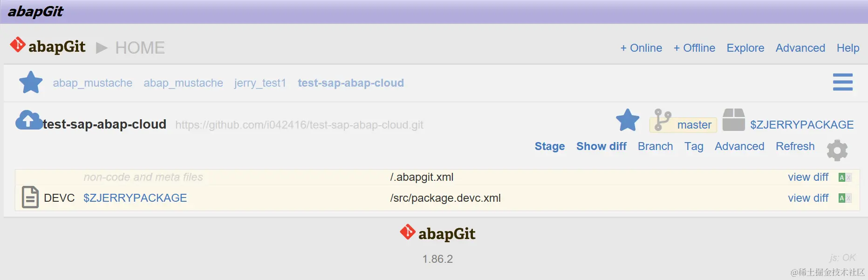
Task: Open the Branch menu
Action: coord(655,146)
